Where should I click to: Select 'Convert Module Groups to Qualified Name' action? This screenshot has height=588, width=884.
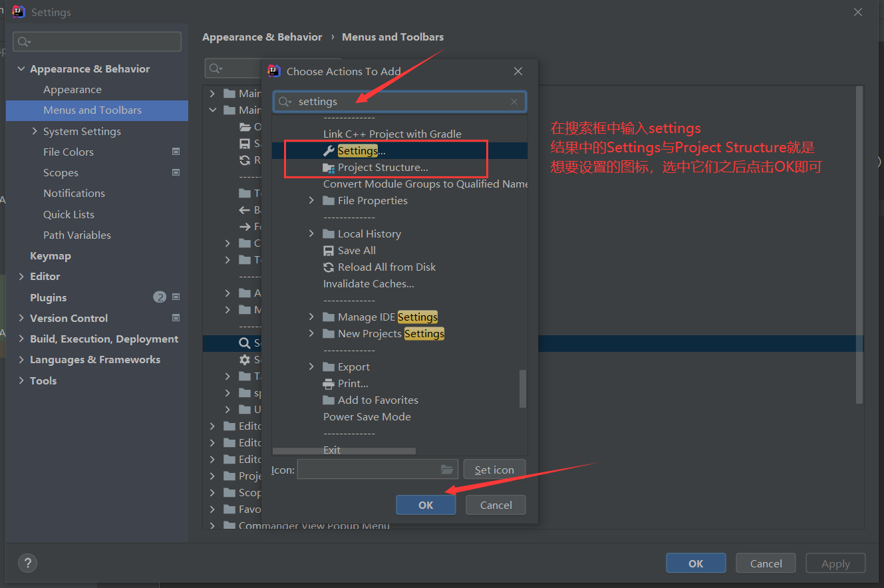coord(425,184)
